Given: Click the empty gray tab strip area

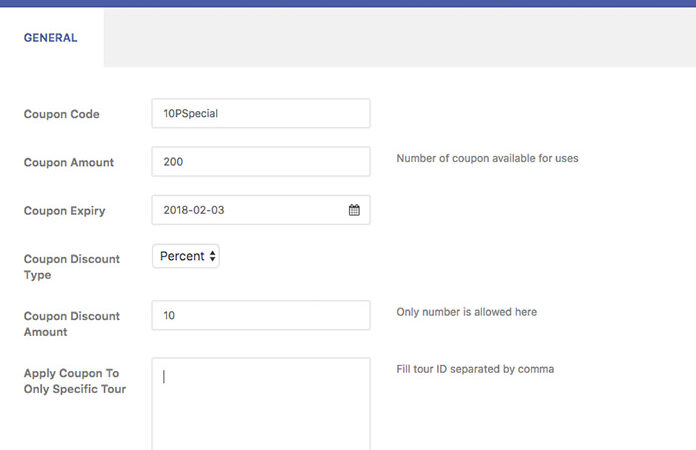Looking at the screenshot, I should (400, 38).
